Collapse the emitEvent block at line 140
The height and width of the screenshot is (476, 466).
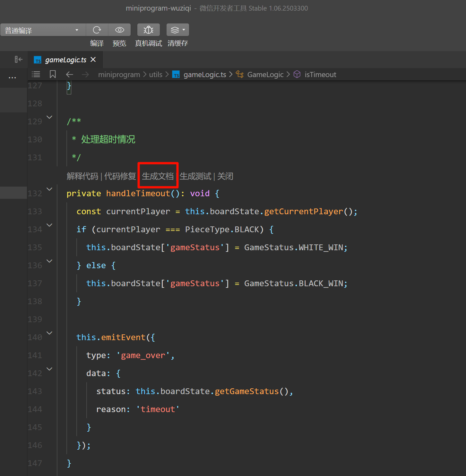tap(49, 333)
